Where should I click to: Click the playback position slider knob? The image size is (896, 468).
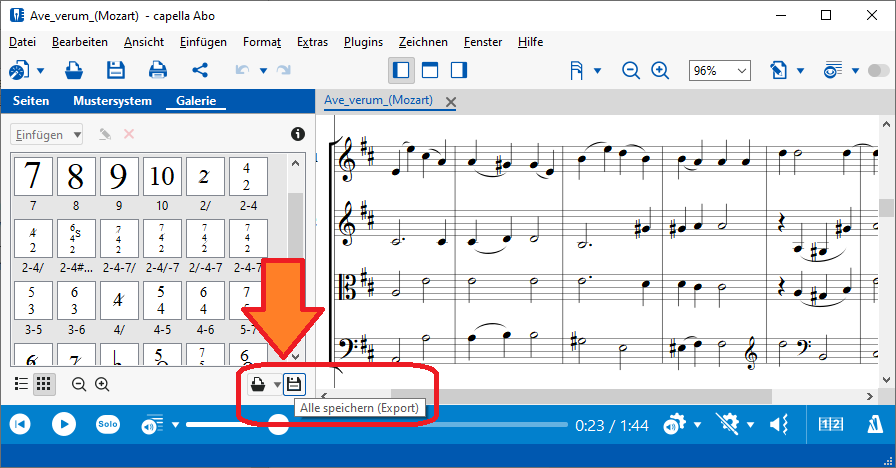coord(278,425)
